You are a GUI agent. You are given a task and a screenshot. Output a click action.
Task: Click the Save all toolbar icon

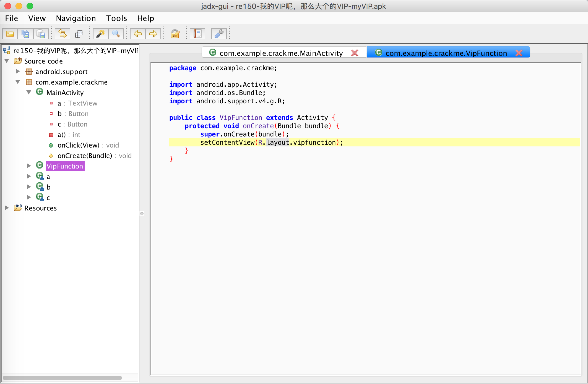[25, 34]
